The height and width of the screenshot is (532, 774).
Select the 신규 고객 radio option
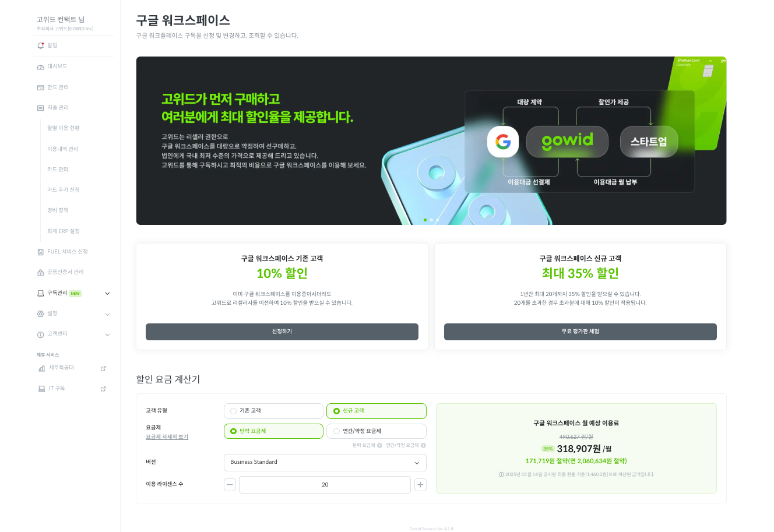click(377, 411)
